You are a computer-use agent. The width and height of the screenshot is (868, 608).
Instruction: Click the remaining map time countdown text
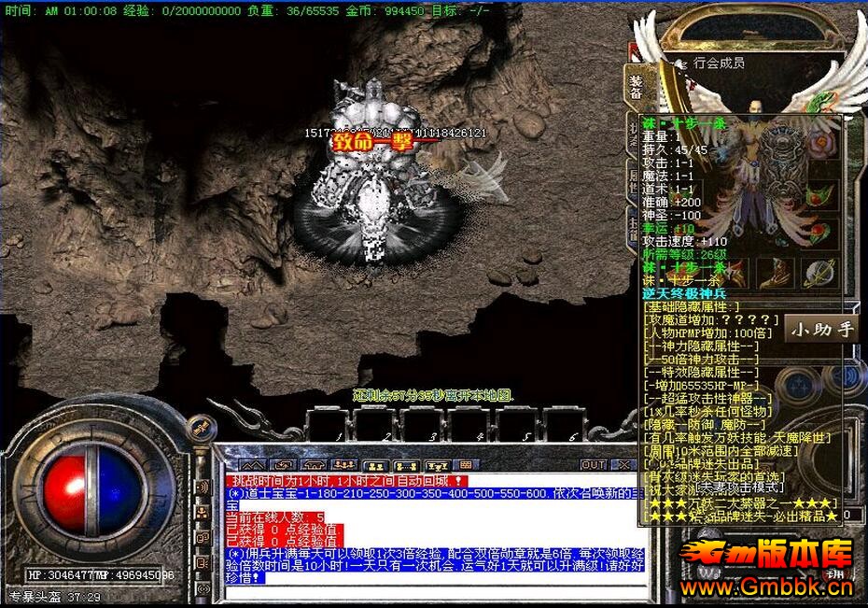[433, 395]
